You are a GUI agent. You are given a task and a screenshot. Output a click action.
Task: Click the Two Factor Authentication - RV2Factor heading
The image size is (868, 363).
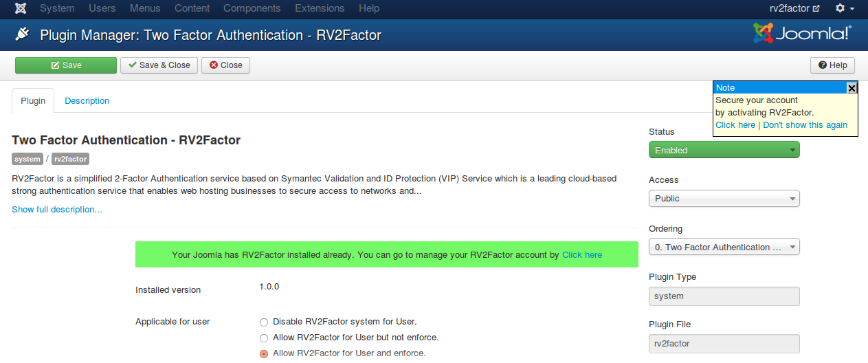click(x=126, y=140)
